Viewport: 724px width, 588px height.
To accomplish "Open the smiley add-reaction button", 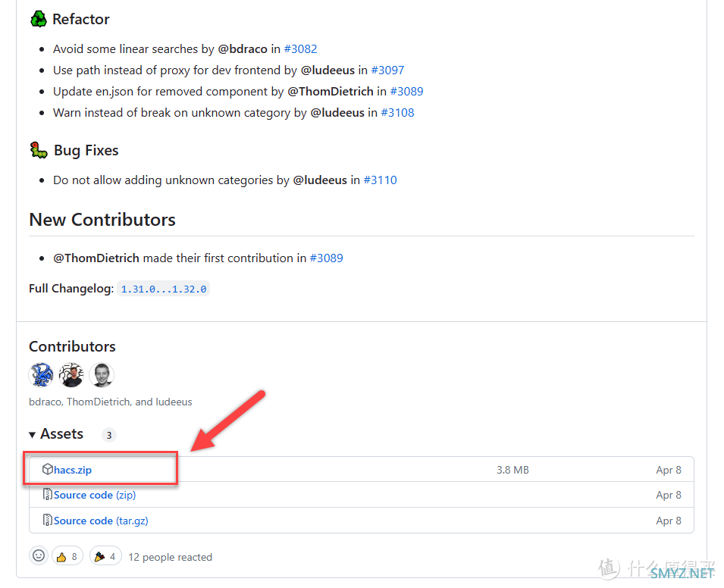I will tap(39, 555).
